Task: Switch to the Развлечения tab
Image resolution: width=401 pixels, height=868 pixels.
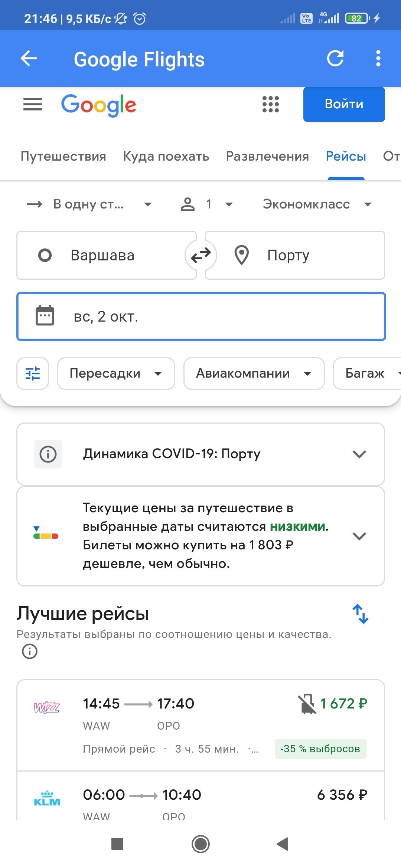Action: (267, 156)
